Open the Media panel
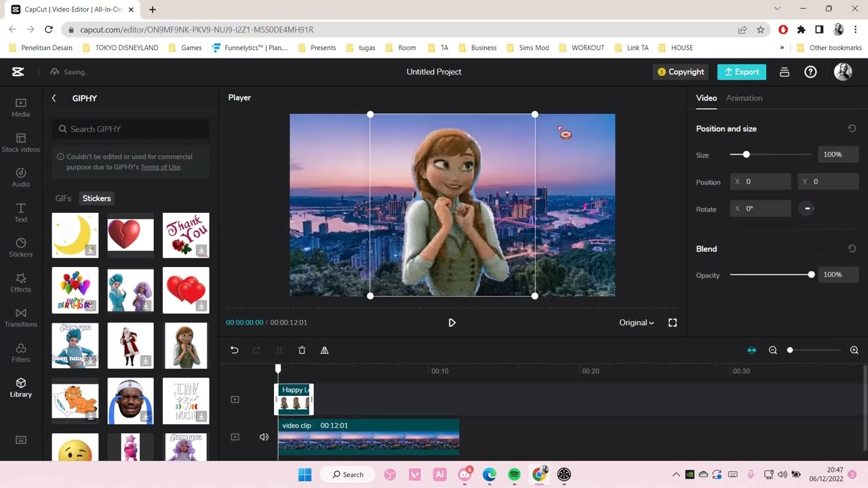This screenshot has height=488, width=868. (x=21, y=107)
